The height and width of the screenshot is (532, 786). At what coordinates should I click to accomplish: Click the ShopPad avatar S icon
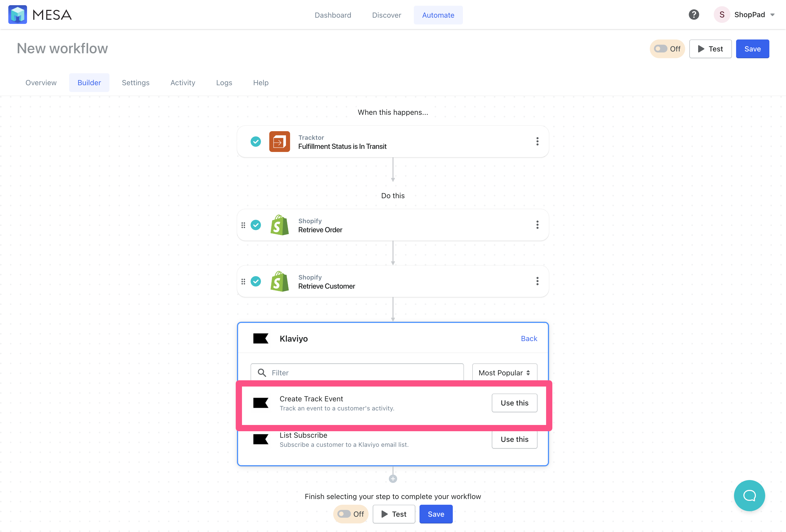point(722,15)
